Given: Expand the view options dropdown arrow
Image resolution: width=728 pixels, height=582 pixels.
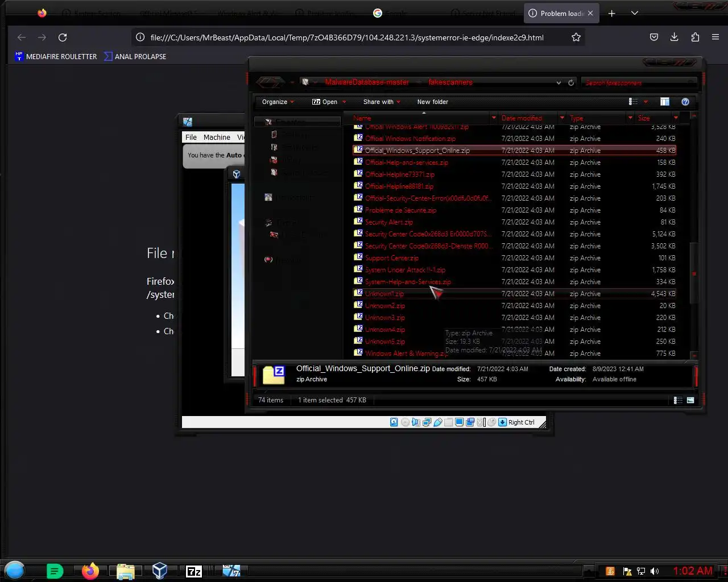Looking at the screenshot, I should click(646, 102).
